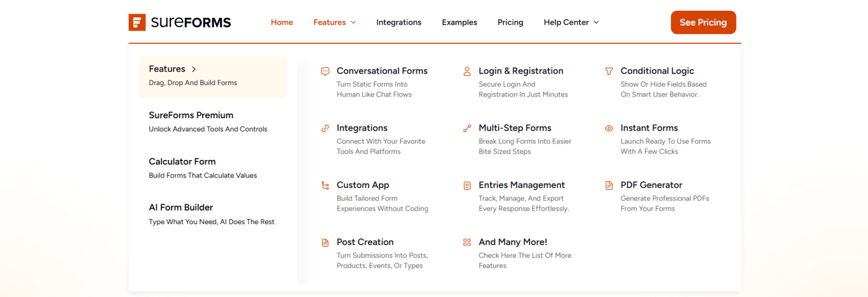Click "Check Here The List Of More Features"

tap(525, 261)
